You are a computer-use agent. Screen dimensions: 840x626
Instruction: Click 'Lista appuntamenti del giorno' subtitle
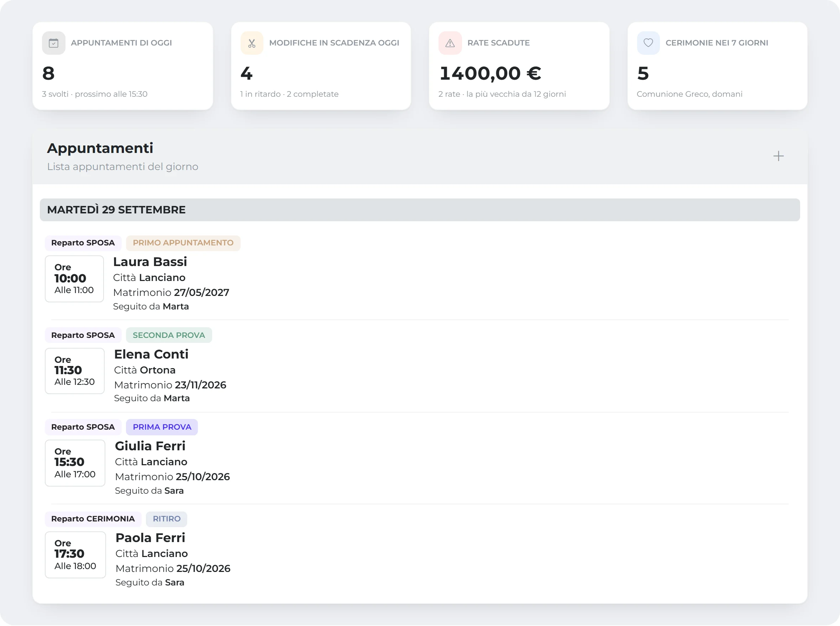(x=122, y=167)
